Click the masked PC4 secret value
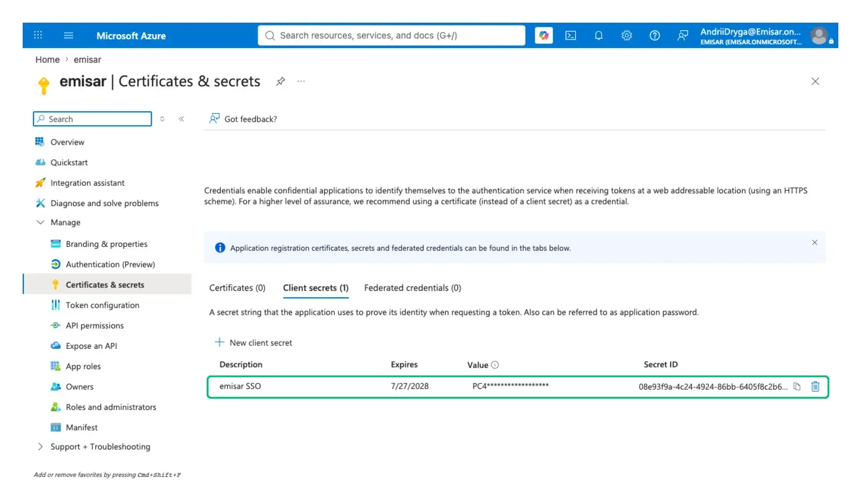861x504 pixels. click(x=510, y=386)
